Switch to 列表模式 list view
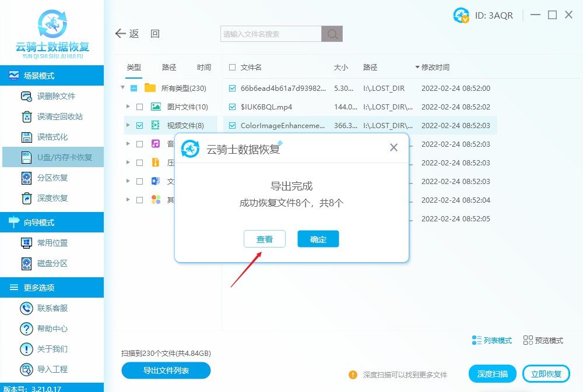Screen dimensions: 583x392 click(x=492, y=340)
